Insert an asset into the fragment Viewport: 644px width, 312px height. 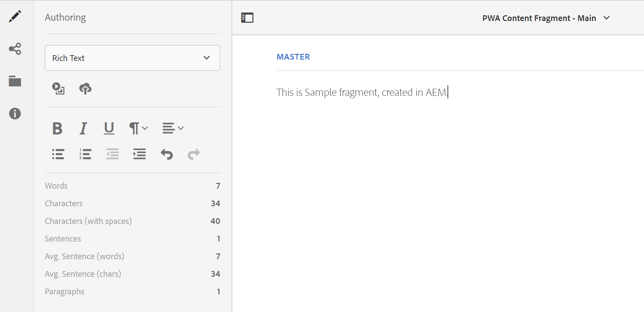(58, 89)
